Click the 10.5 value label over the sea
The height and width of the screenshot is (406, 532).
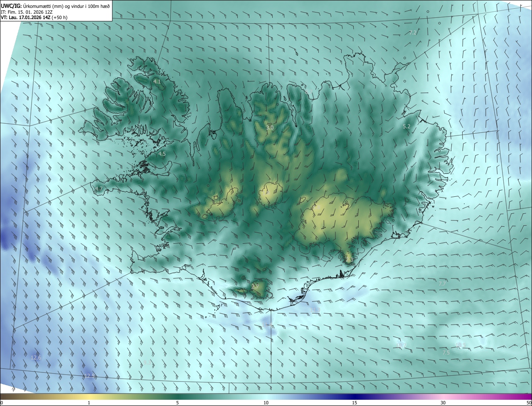[x=461, y=345]
